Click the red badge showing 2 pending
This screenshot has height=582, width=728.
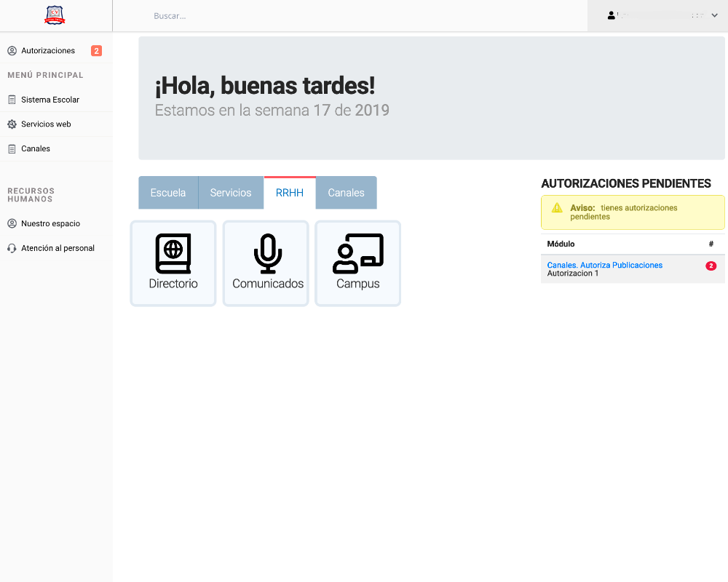(x=711, y=266)
